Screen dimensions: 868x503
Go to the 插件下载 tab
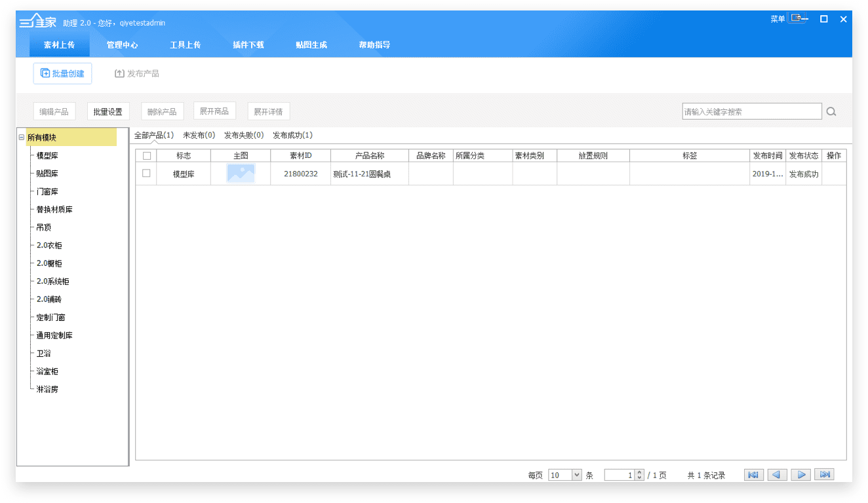click(248, 45)
